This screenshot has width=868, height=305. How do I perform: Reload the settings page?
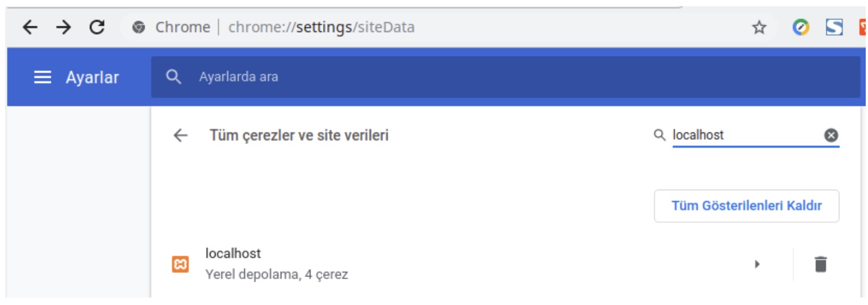(x=97, y=27)
